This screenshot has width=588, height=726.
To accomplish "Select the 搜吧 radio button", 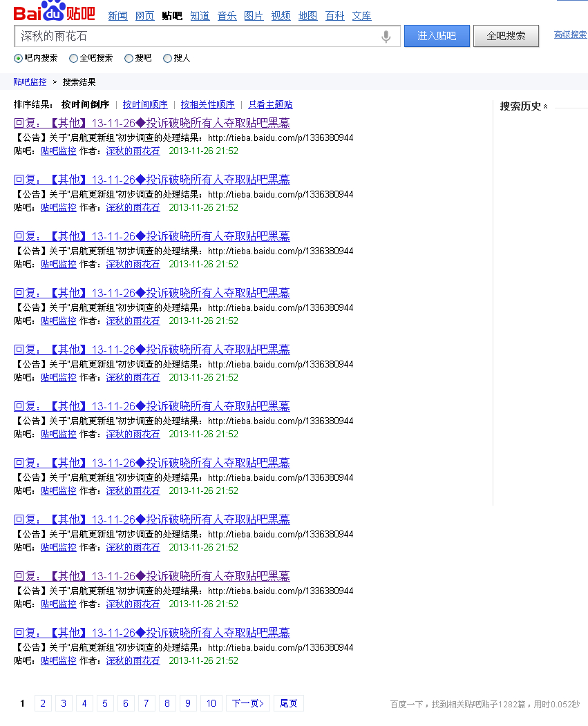I will coord(129,58).
